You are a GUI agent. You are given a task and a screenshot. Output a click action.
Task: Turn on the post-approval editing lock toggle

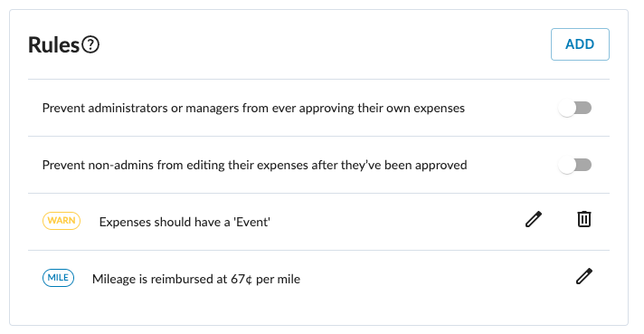point(575,165)
